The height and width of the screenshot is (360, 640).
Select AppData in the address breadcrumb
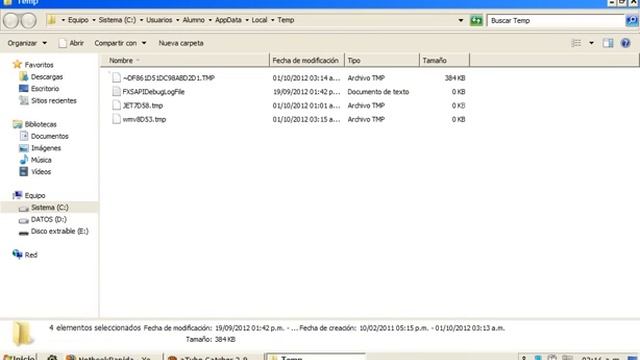[x=228, y=20]
